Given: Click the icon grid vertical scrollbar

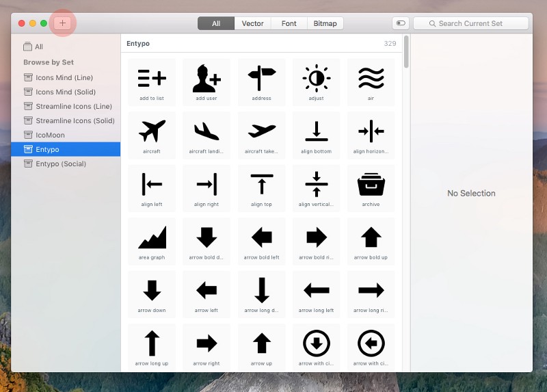Looking at the screenshot, I should (406, 53).
